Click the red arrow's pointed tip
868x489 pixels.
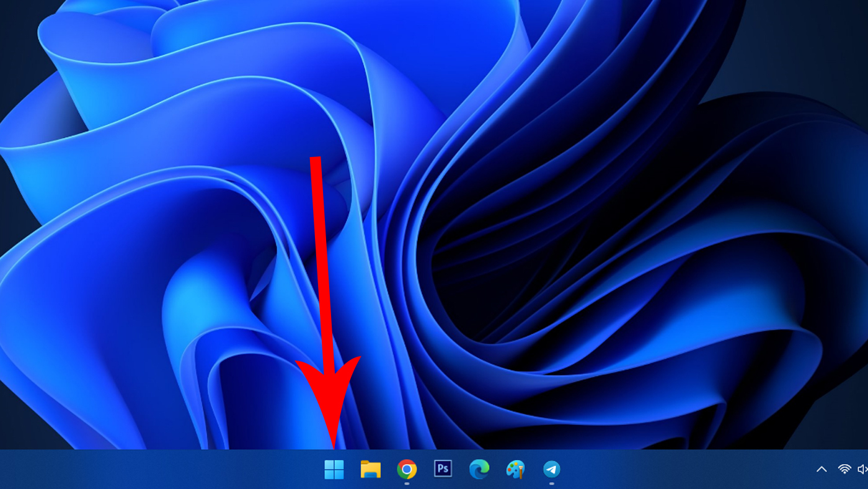pos(334,447)
